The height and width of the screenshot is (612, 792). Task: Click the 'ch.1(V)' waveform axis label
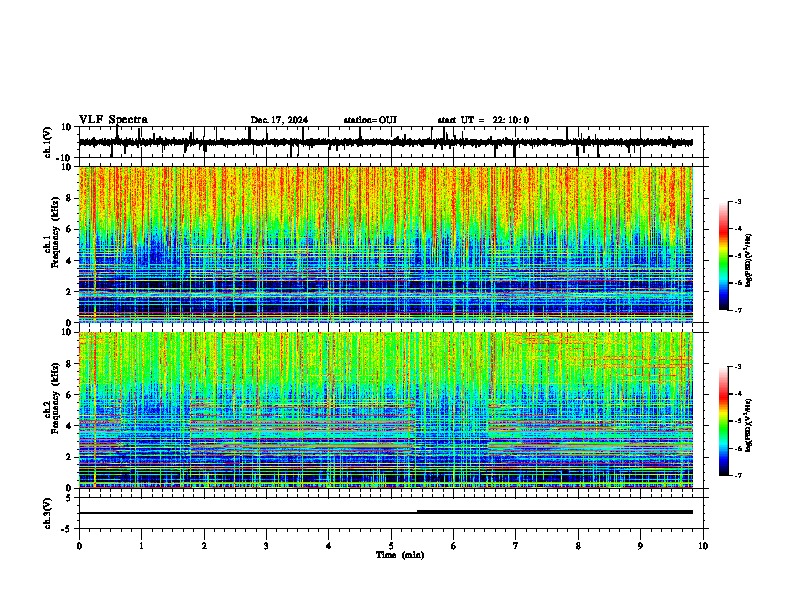pos(48,142)
